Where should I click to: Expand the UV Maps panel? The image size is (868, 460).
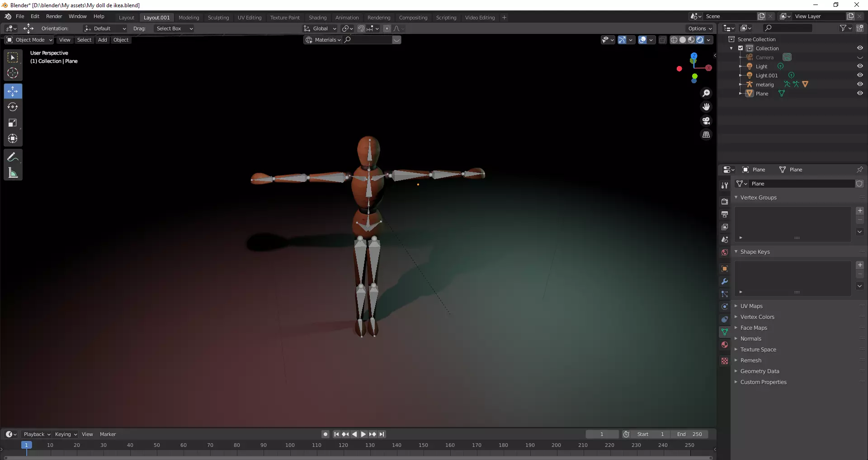tap(751, 306)
